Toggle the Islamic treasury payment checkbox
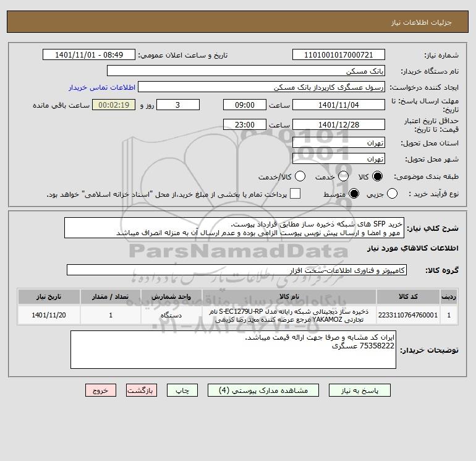This screenshot has width=476, height=461. tap(295, 194)
